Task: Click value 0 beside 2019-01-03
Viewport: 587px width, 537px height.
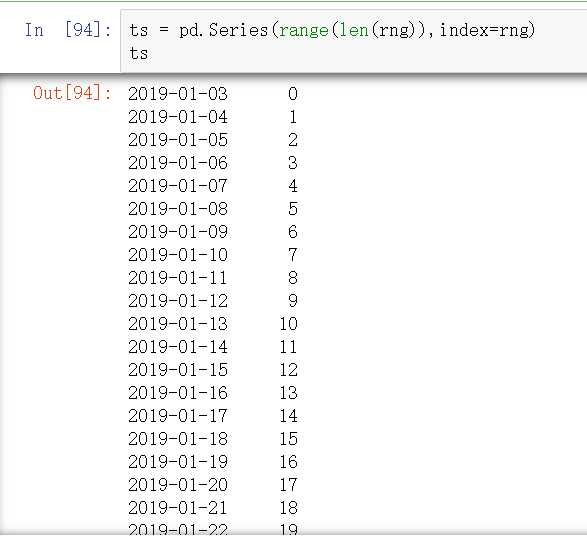Action: pos(293,94)
